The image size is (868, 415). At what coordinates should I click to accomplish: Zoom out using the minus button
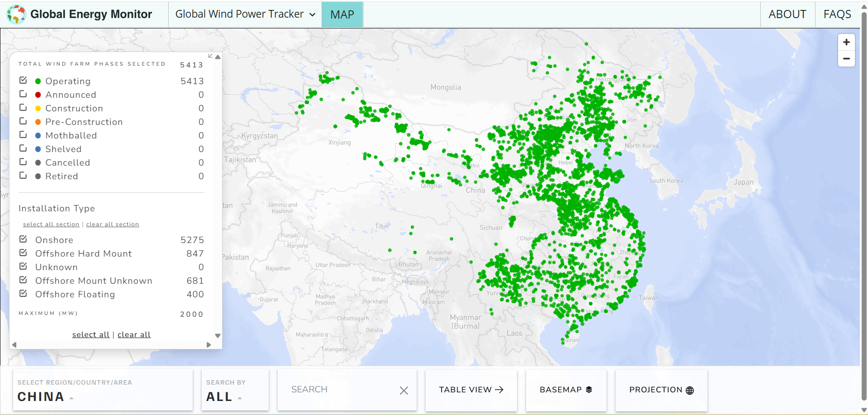coord(846,59)
